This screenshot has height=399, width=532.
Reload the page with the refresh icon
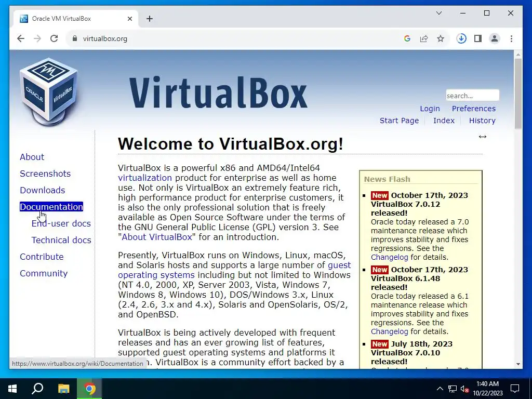tap(54, 38)
